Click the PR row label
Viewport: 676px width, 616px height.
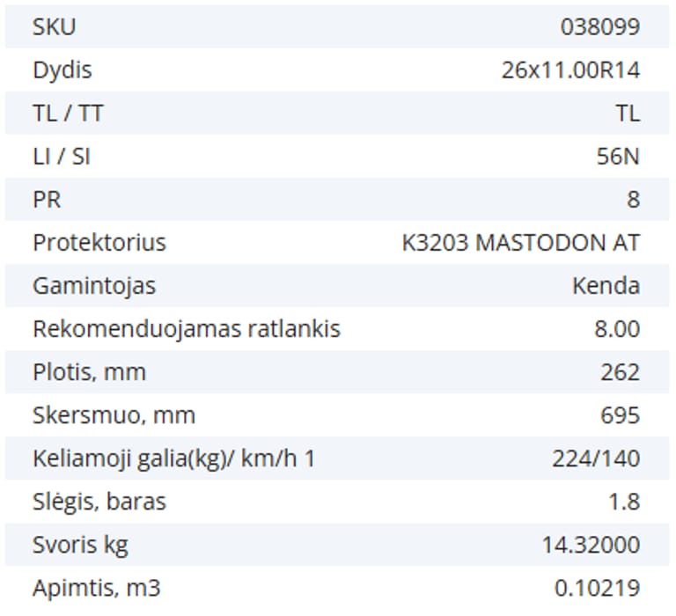coord(47,200)
